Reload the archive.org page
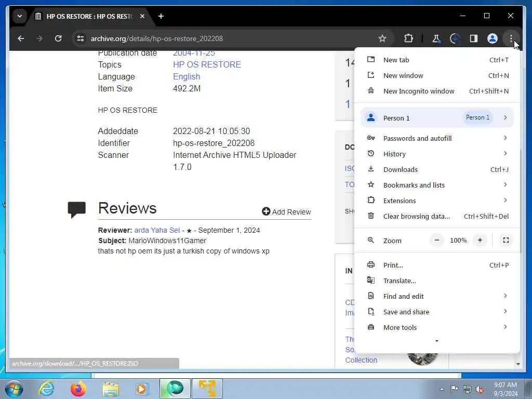Viewport: 532px width, 399px height. 58,38
